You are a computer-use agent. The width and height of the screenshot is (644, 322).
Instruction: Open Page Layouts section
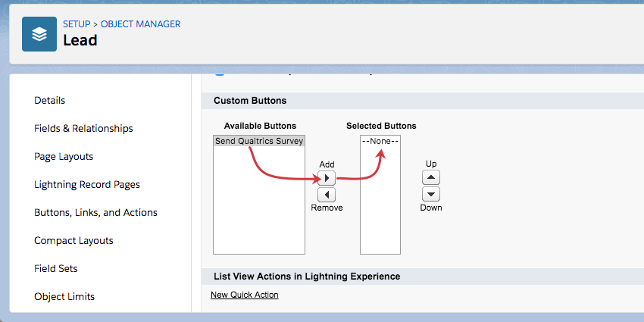(64, 156)
